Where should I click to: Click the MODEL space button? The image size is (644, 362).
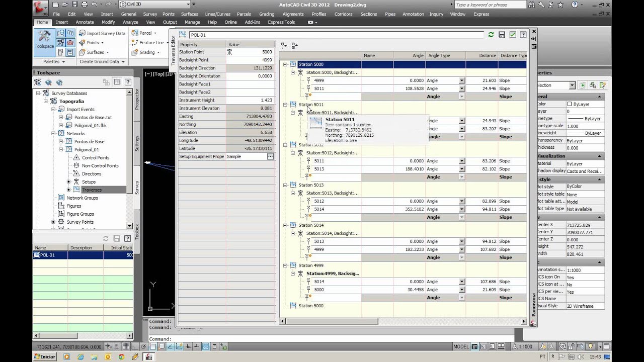click(461, 346)
